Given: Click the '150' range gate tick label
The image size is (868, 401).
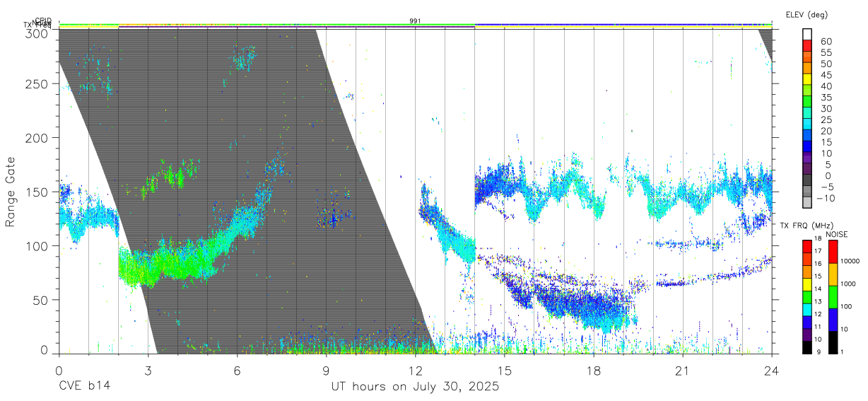Looking at the screenshot, I should (x=37, y=192).
